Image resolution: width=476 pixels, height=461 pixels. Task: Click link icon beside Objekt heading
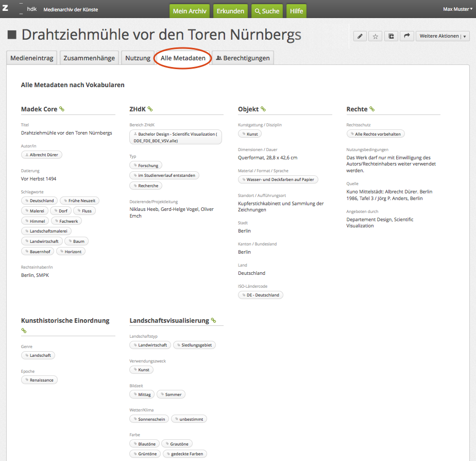[263, 109]
